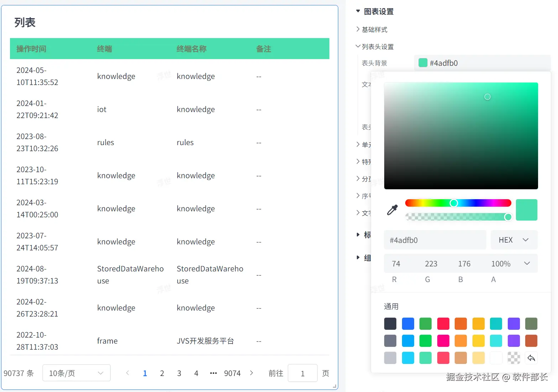The height and width of the screenshot is (392, 558).
Task: Click the saturation picker circle handle
Action: tap(487, 97)
